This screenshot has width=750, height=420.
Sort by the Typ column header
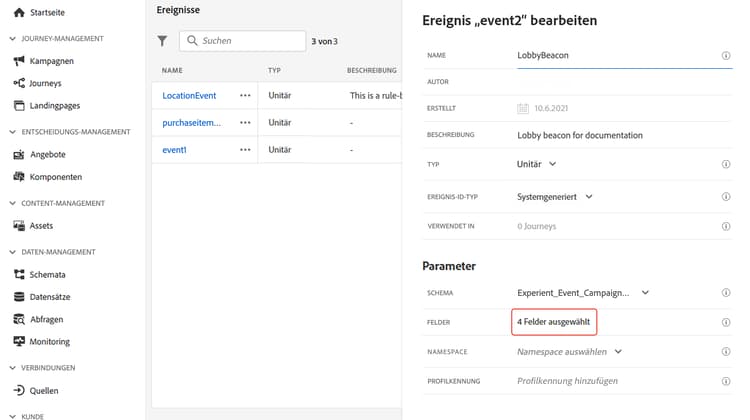point(274,70)
